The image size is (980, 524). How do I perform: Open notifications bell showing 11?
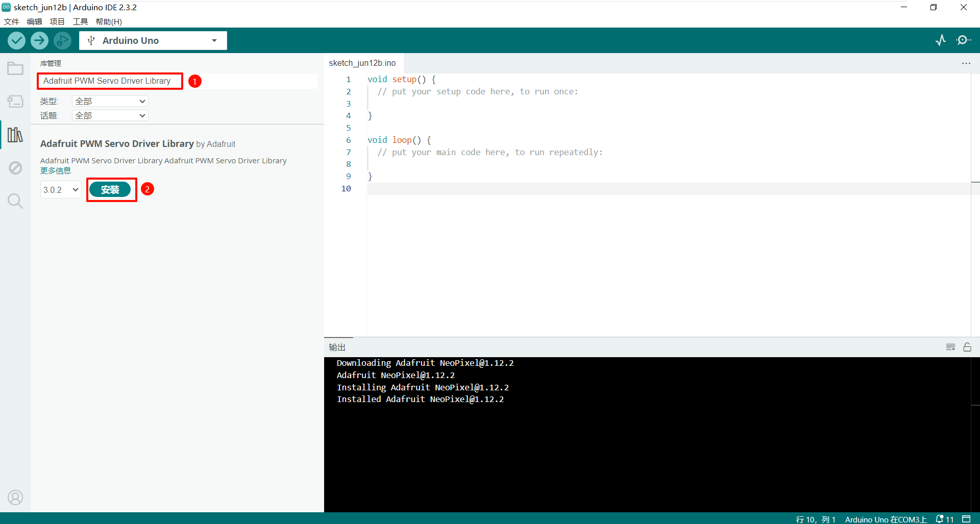click(x=945, y=519)
